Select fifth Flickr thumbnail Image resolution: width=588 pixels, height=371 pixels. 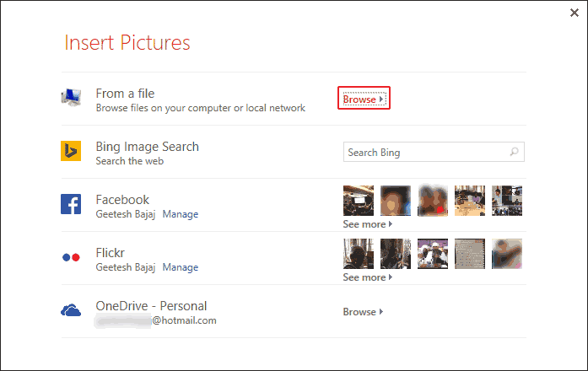click(x=507, y=254)
